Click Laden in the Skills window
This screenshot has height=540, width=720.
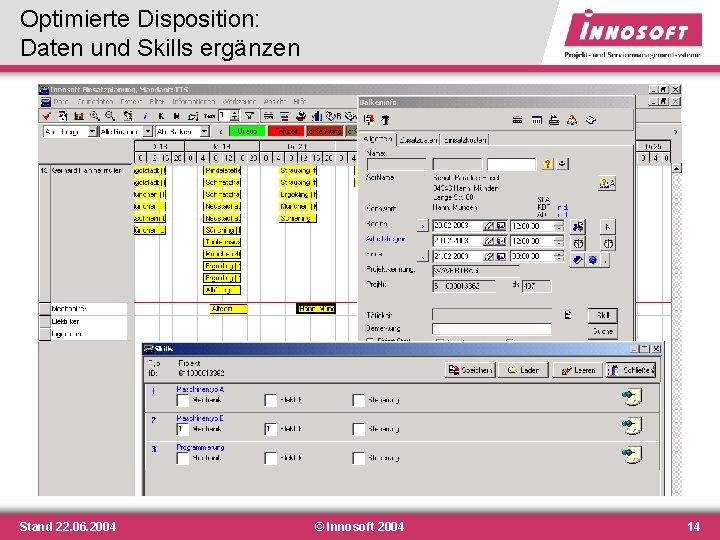point(523,370)
